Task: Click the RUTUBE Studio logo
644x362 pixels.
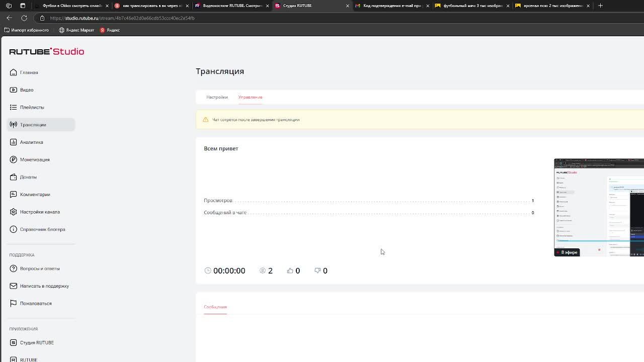Action: [x=46, y=51]
